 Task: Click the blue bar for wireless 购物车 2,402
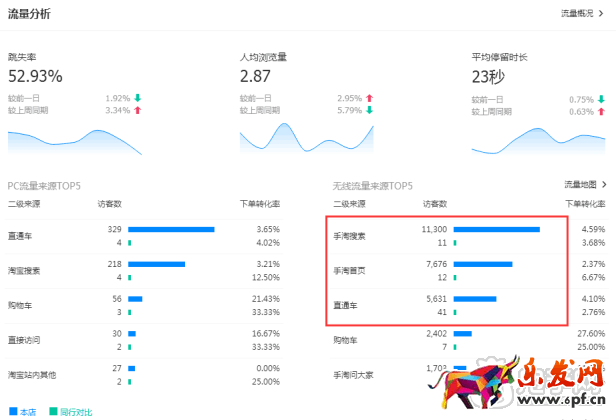(462, 334)
